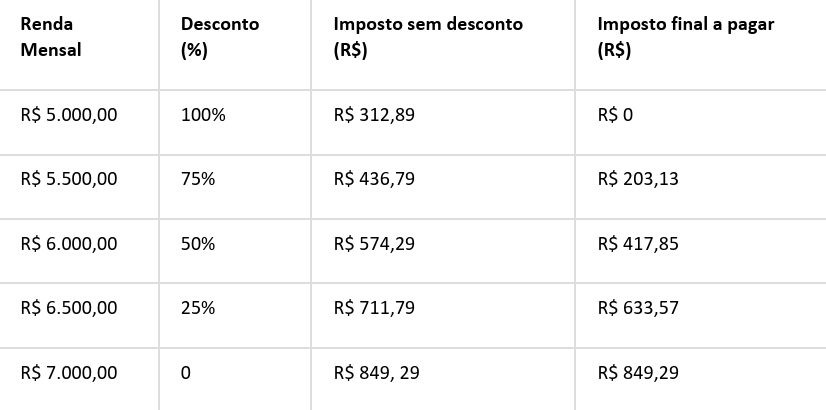This screenshot has height=410, width=826.
Task: Select the 50% discount cell
Action: [x=198, y=243]
